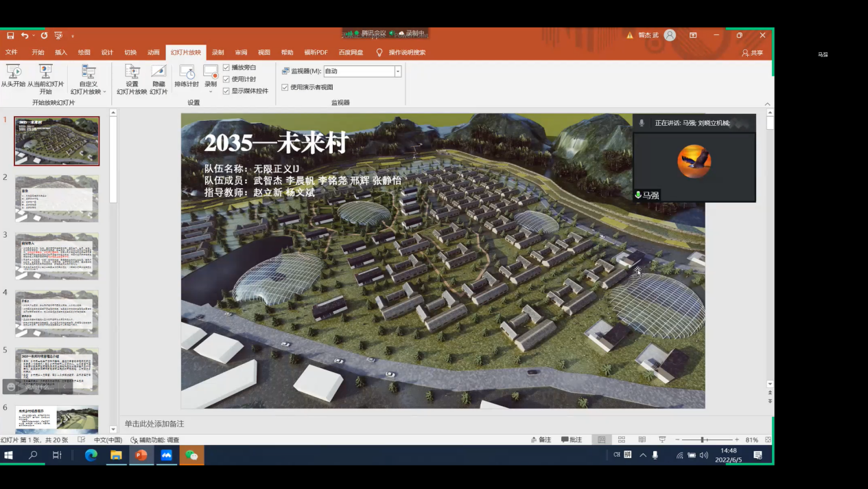Switch to the Insert (插入) ribbon tab
Viewport: 868px width, 489px height.
click(x=61, y=52)
